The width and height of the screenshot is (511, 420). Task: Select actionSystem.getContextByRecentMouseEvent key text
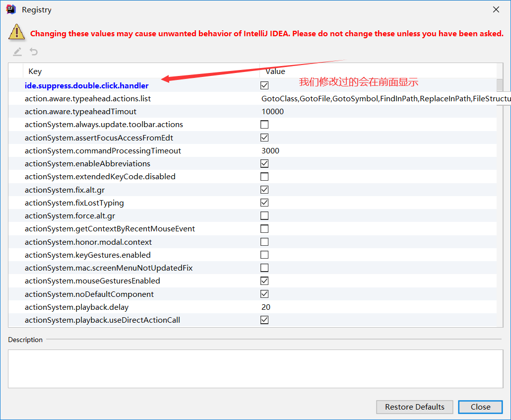tap(110, 229)
